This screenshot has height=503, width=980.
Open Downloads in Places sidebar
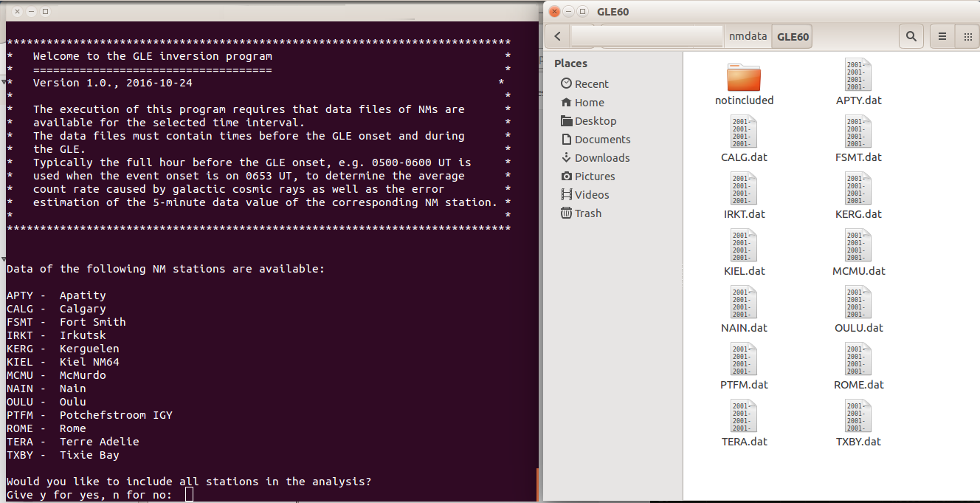pos(595,158)
